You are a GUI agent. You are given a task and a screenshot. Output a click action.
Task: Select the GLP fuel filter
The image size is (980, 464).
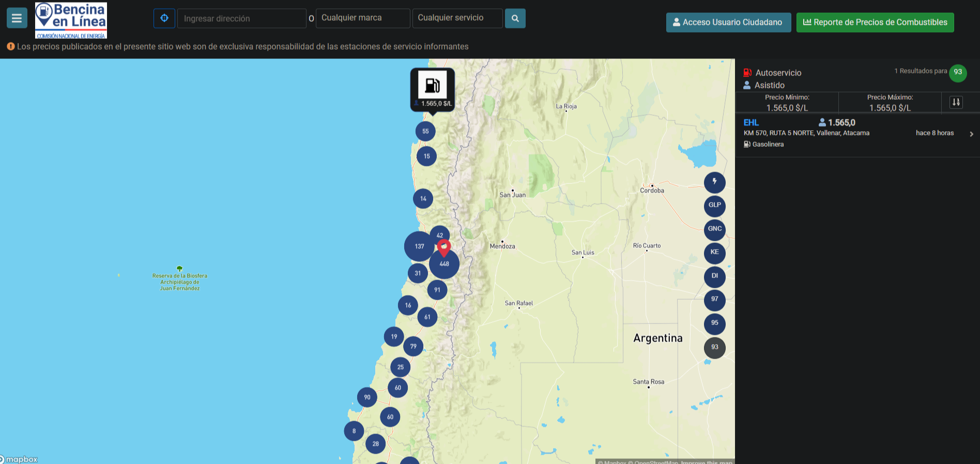click(715, 206)
